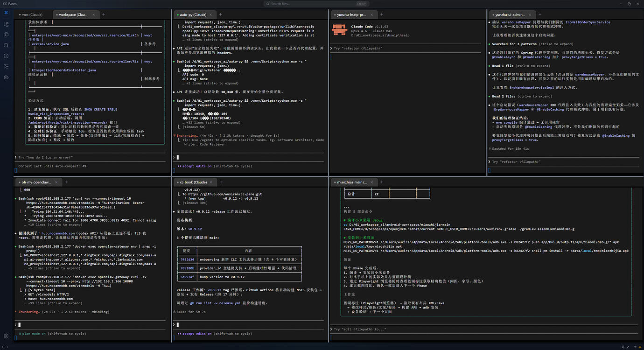Expand the "Read 1 file" entry
This screenshot has height=350, width=644.
(521, 66)
